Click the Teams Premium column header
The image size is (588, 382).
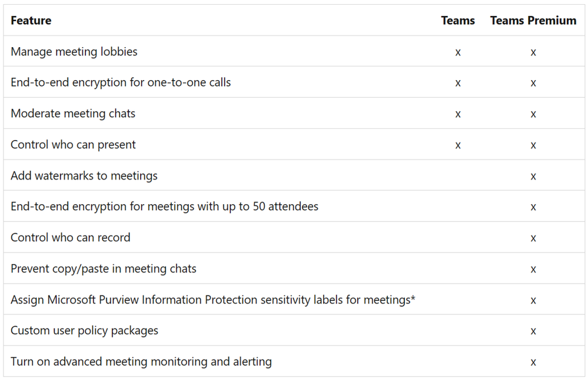533,21
